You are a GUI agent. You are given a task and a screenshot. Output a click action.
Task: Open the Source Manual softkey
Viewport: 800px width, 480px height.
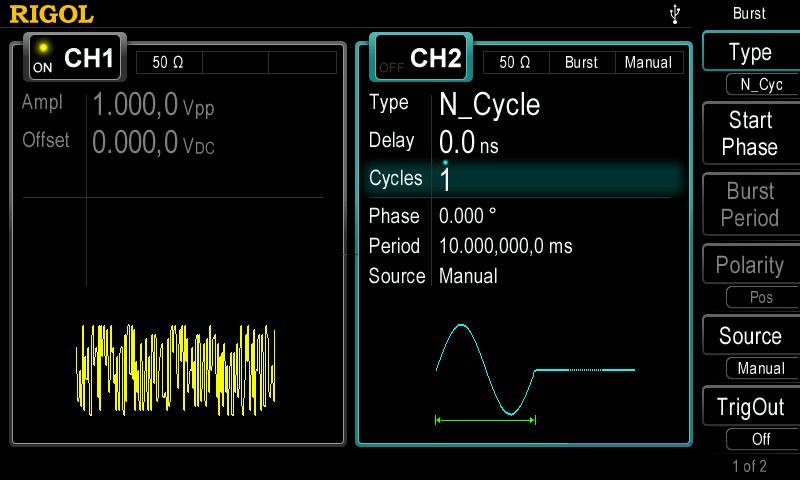coord(749,350)
